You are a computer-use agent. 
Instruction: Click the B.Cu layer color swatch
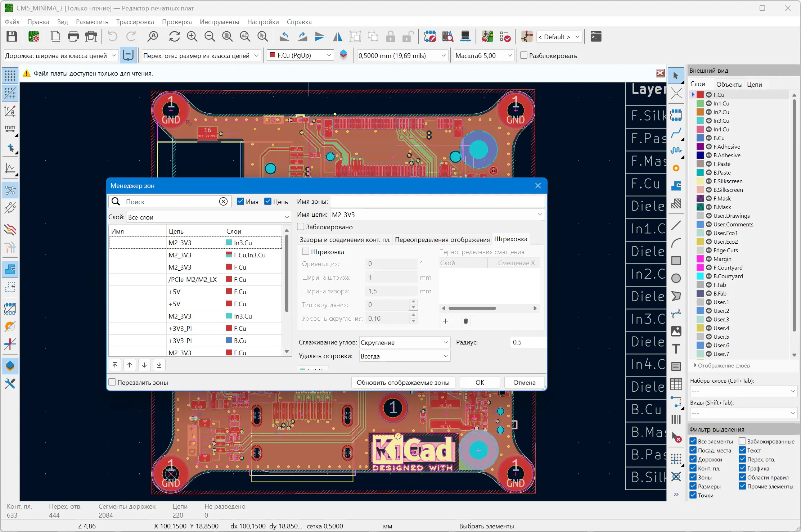click(700, 138)
